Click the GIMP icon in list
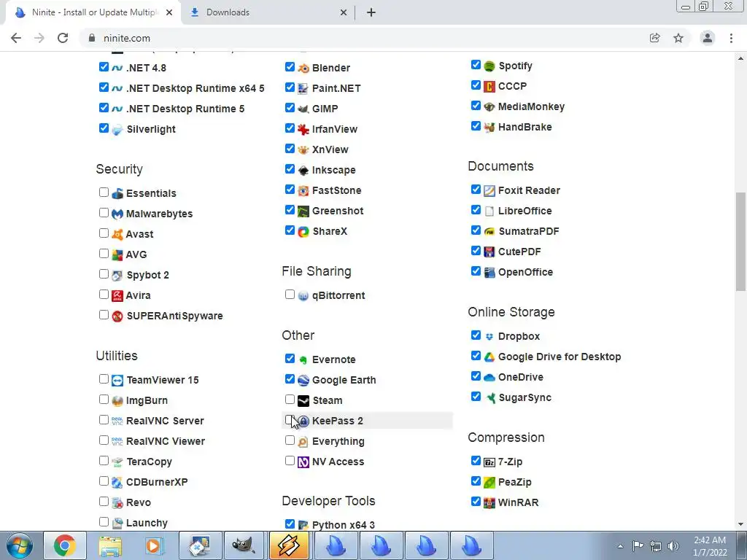747x560 pixels. pos(303,109)
